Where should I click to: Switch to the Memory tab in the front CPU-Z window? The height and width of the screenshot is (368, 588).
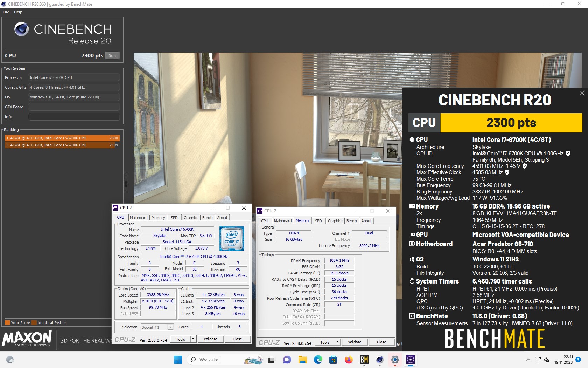pos(158,218)
